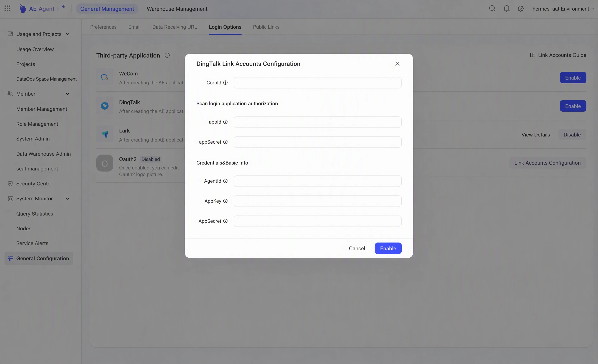
Task: Open Service Alerts in sidebar
Action: [32, 243]
